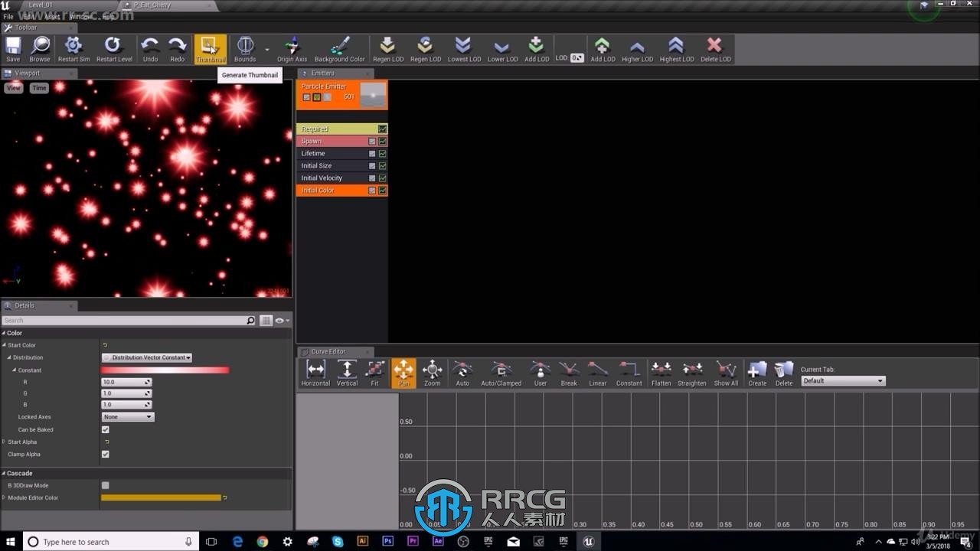Add LOD before the current level
This screenshot has height=551, width=980.
(x=536, y=49)
